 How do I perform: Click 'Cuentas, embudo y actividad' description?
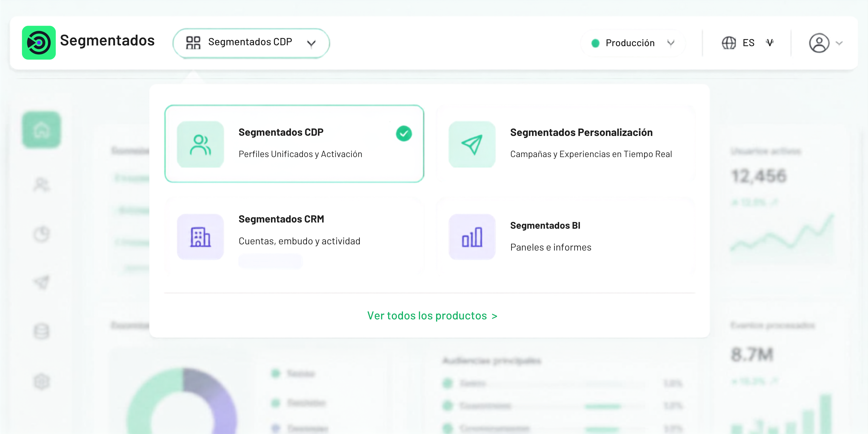click(299, 241)
